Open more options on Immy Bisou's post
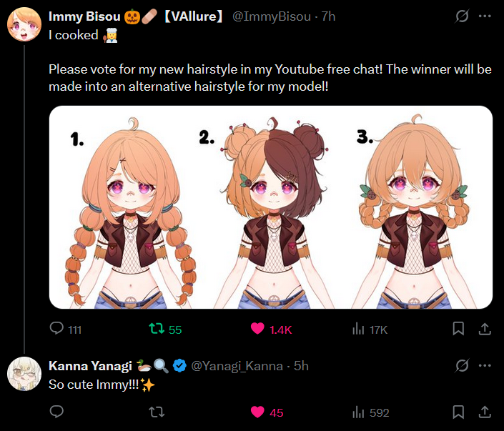The image size is (504, 431). point(485,16)
